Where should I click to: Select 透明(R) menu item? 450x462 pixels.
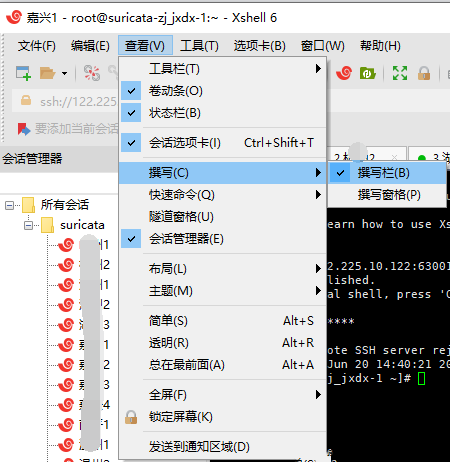coord(222,343)
